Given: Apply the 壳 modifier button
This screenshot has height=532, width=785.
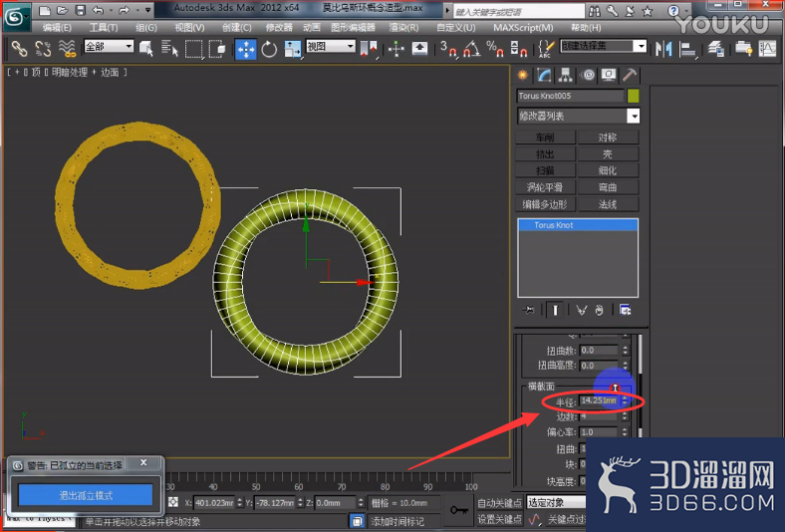Looking at the screenshot, I should (608, 154).
